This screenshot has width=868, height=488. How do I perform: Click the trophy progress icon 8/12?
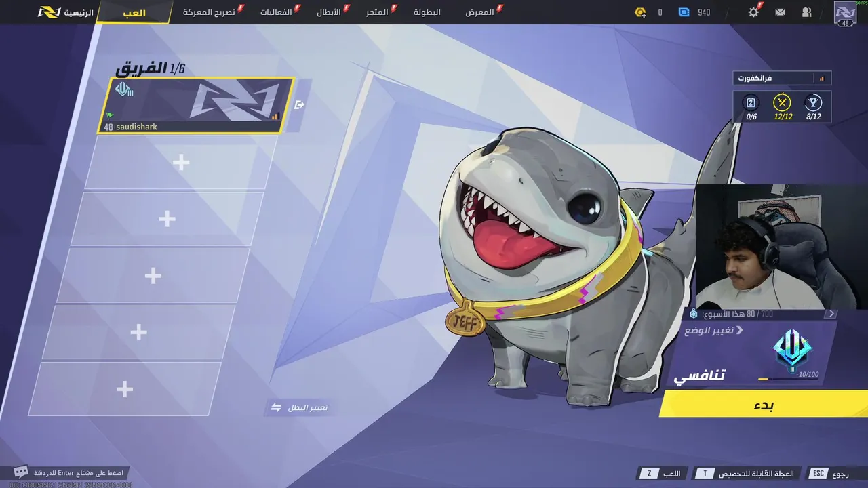(813, 103)
